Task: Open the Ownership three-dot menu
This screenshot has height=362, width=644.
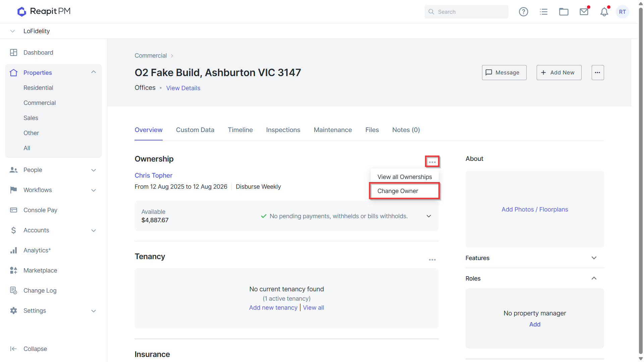Action: (432, 162)
